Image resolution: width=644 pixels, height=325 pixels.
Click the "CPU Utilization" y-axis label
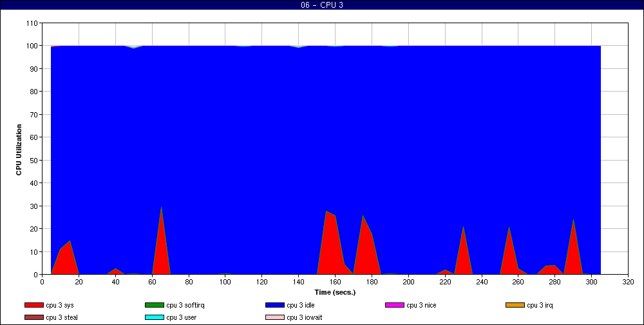coord(19,150)
